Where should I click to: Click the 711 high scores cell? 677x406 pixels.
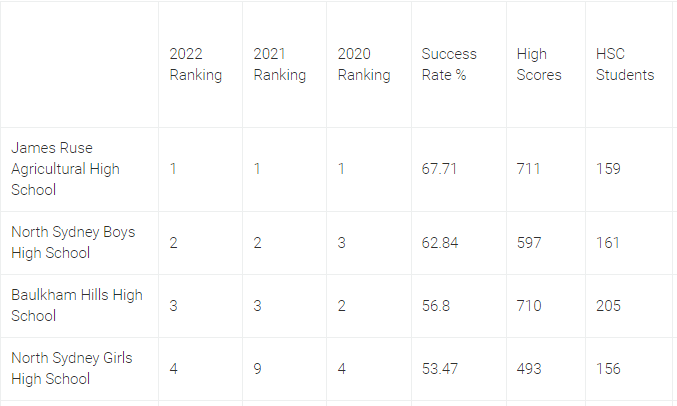[528, 169]
